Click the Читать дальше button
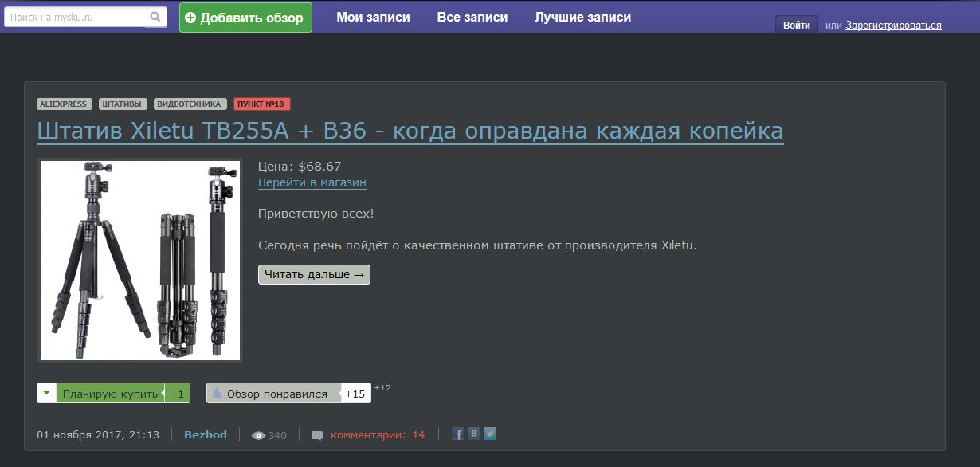 [x=314, y=274]
